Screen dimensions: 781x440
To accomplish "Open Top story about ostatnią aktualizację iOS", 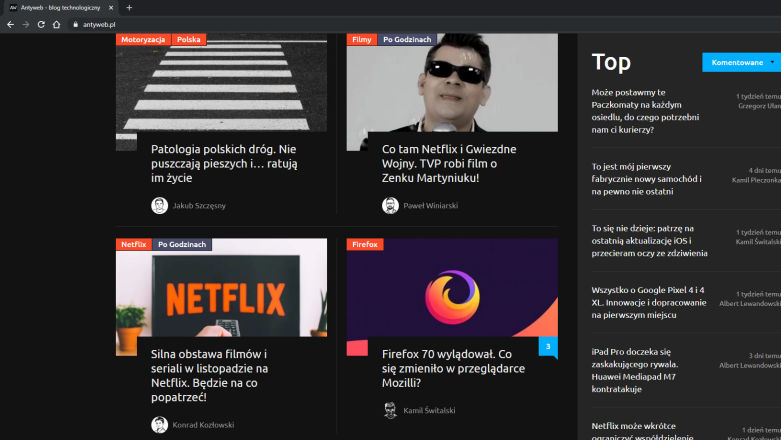I will (x=650, y=241).
